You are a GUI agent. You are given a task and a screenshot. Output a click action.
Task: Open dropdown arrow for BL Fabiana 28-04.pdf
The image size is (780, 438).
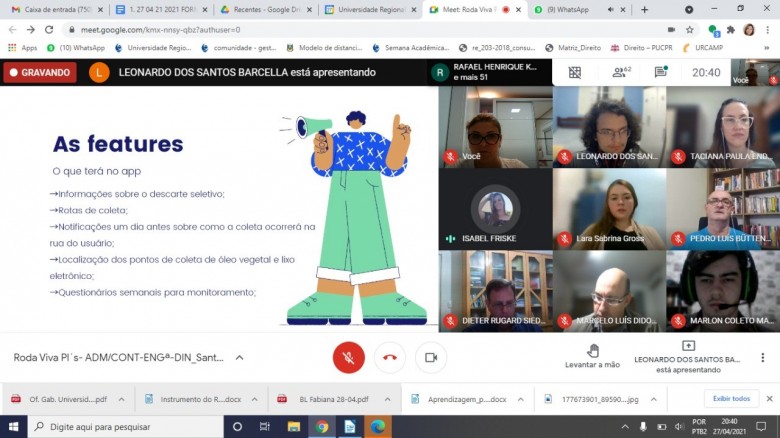point(386,399)
